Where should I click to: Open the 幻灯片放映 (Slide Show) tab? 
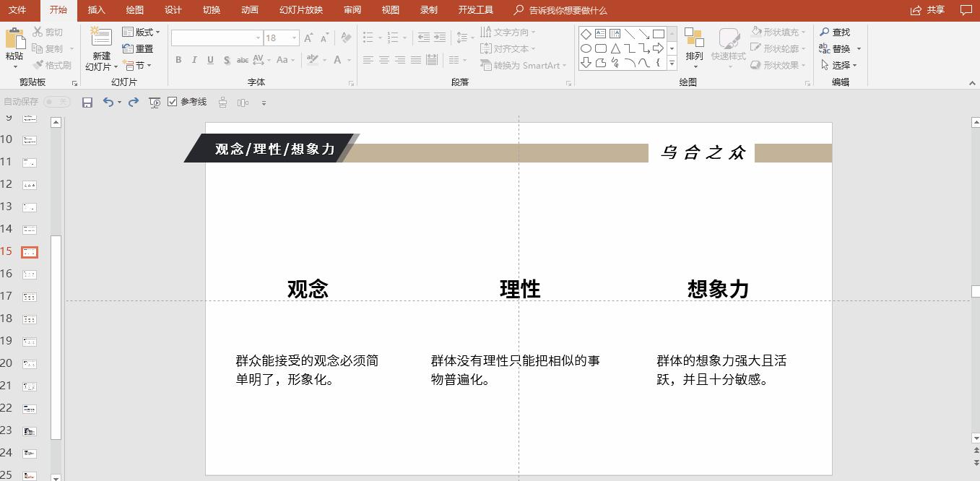[x=302, y=10]
